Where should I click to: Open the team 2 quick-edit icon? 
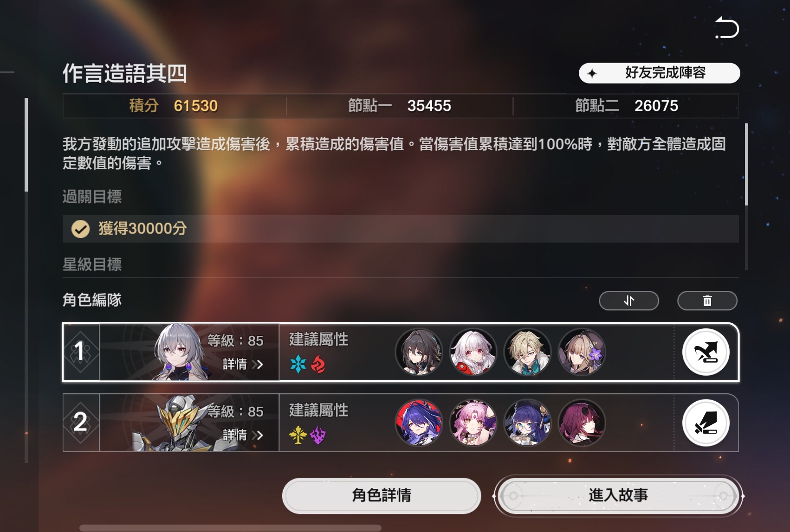[706, 423]
